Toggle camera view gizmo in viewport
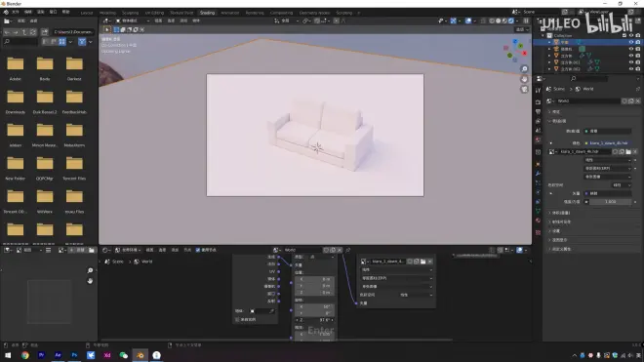644x362 pixels. (x=525, y=89)
